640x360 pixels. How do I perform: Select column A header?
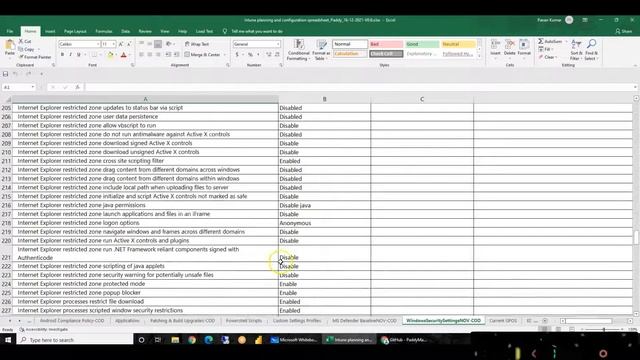coord(145,99)
